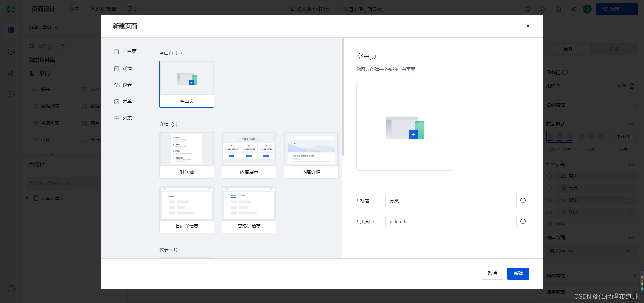Open the 页面: 首页 page dropdown

(43, 27)
